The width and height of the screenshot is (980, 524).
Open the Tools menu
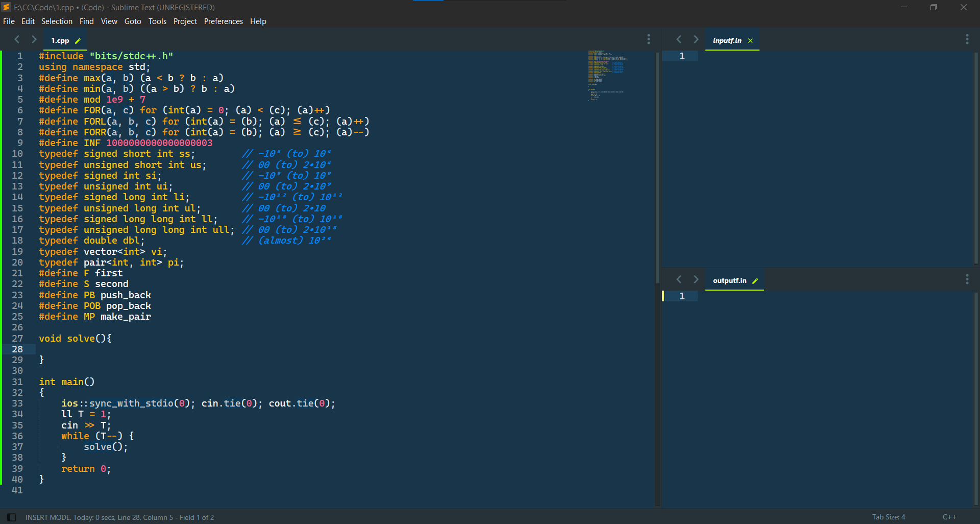point(157,21)
